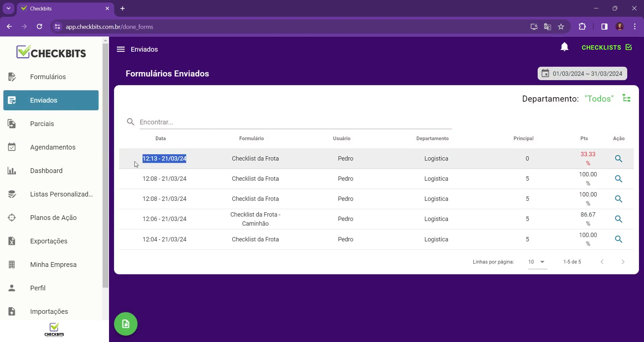The image size is (644, 342).
Task: Sort by the Pts column header
Action: click(x=584, y=138)
